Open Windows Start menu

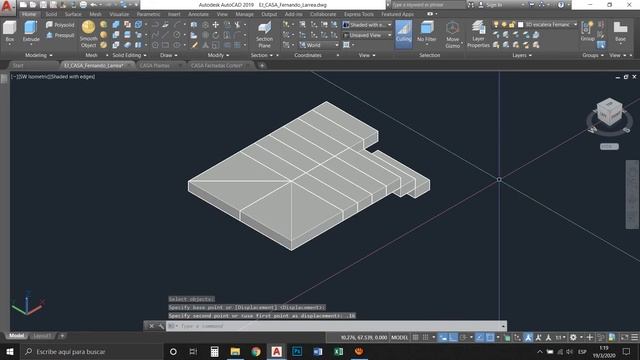10,351
